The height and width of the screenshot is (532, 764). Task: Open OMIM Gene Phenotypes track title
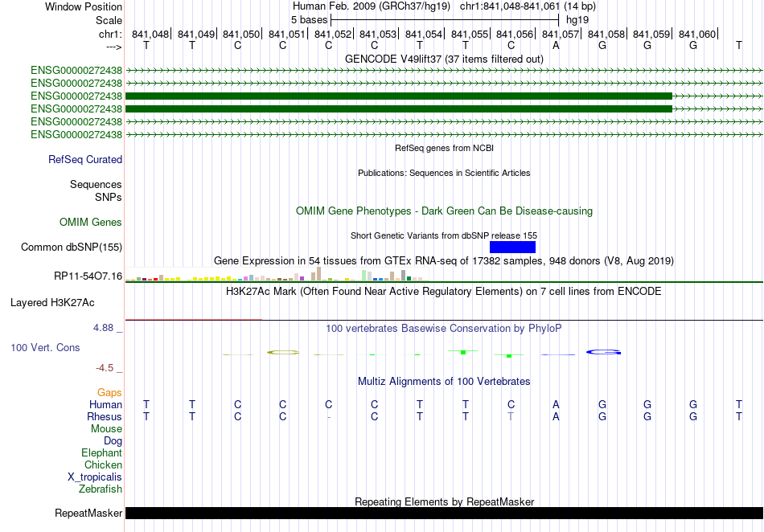tap(444, 211)
